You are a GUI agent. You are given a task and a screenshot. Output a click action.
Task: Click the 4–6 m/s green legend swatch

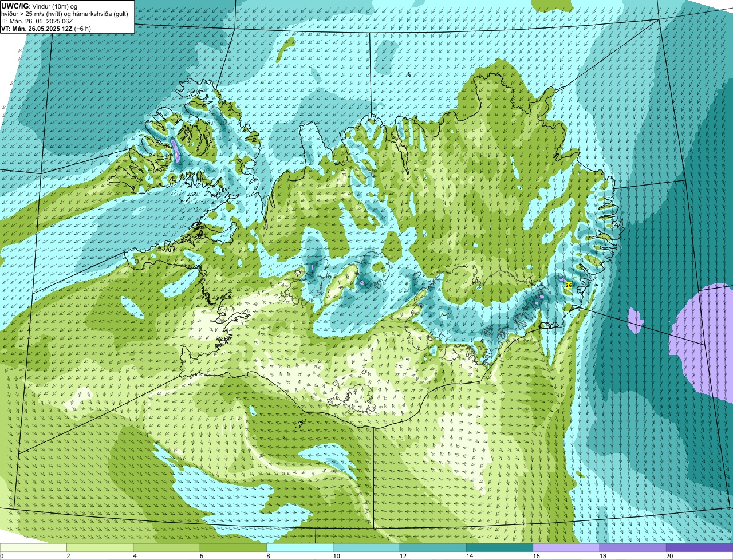click(x=167, y=547)
